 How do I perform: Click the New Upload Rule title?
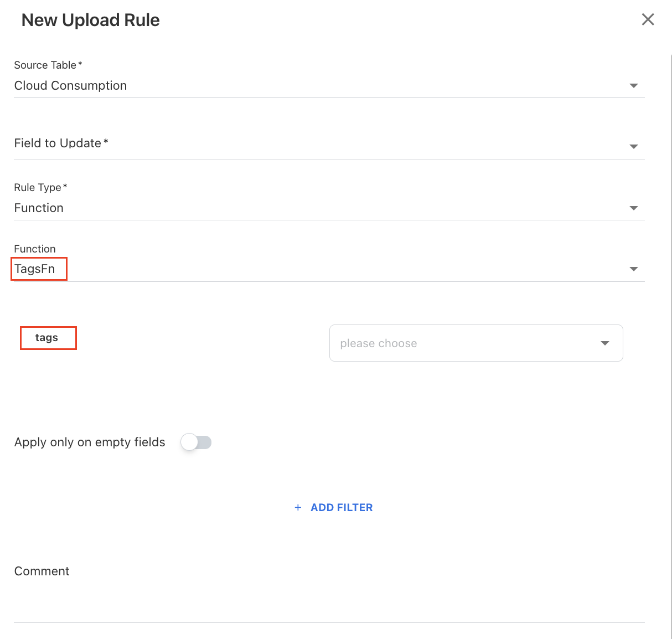[x=90, y=20]
